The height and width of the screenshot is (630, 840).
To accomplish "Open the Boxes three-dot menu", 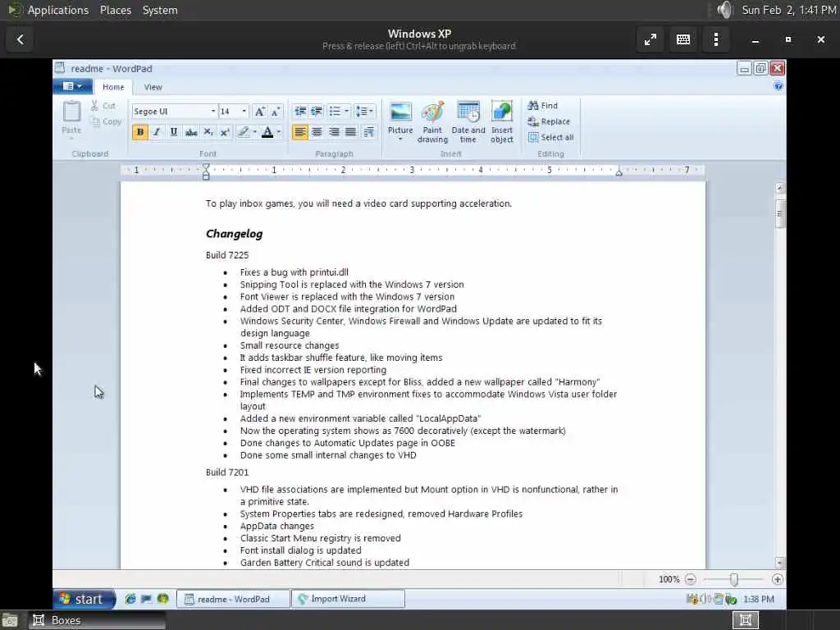I will 715,39.
